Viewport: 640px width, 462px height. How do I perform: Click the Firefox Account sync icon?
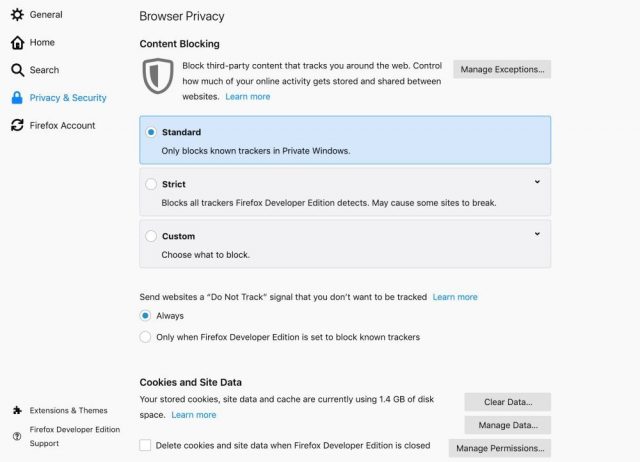coord(17,125)
